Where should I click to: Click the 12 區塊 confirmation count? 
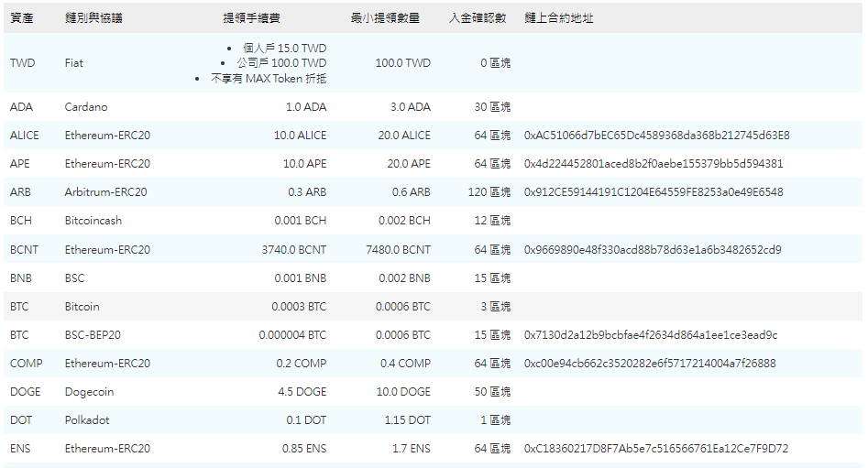(x=492, y=221)
